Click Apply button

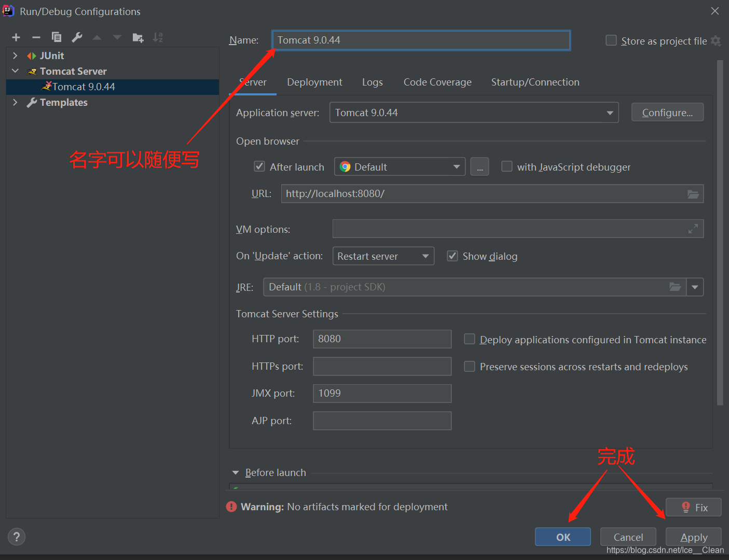pos(694,537)
